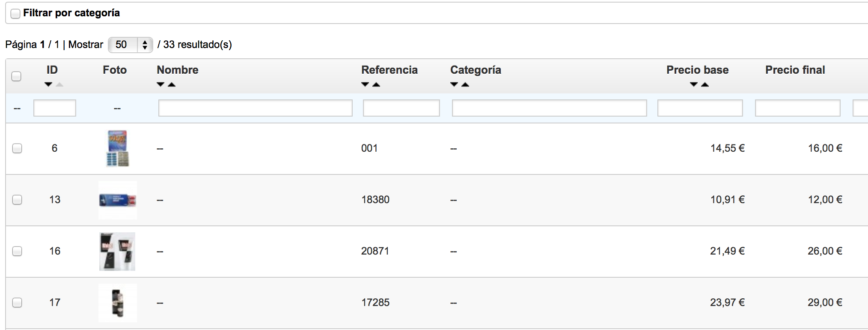The width and height of the screenshot is (868, 330).
Task: Click the Referencia filter input field
Action: tap(401, 108)
